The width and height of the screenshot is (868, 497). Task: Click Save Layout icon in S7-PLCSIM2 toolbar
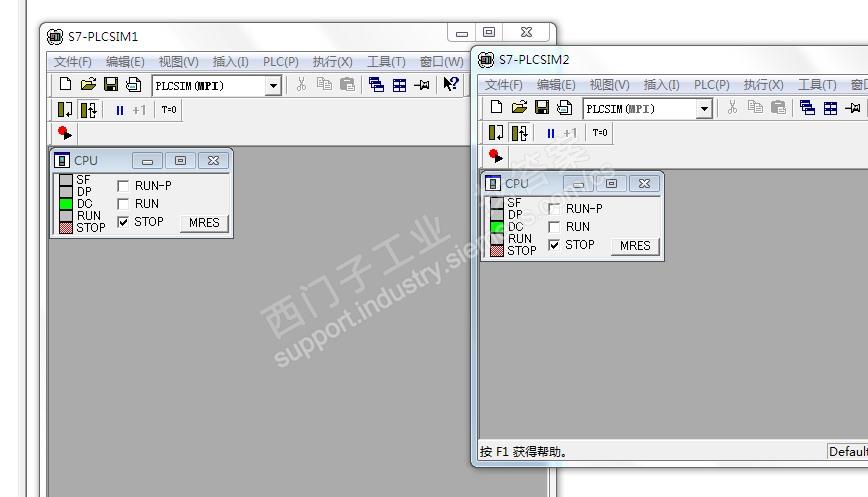564,107
